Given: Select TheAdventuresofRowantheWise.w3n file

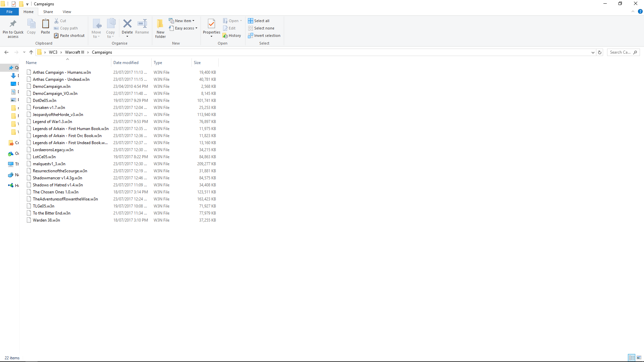Looking at the screenshot, I should [x=65, y=199].
